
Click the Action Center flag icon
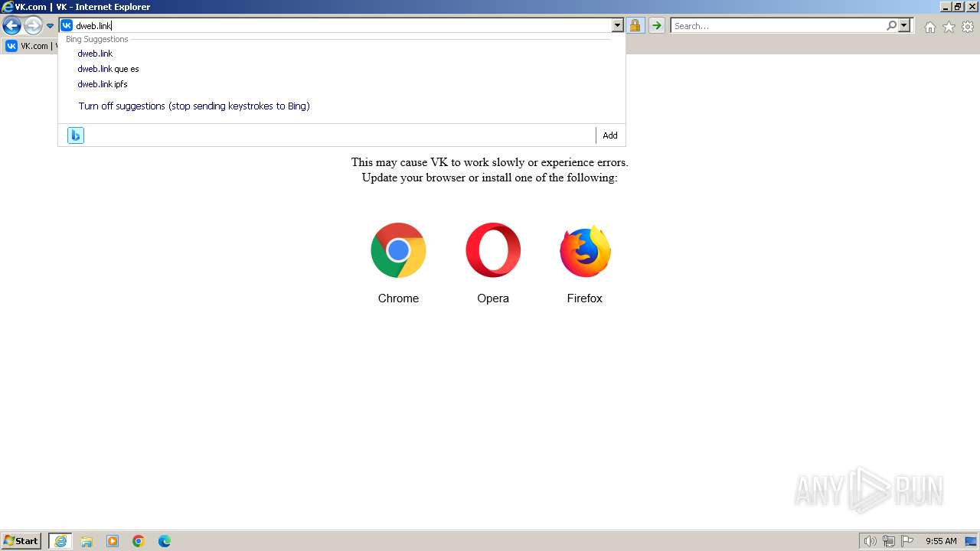click(x=907, y=541)
